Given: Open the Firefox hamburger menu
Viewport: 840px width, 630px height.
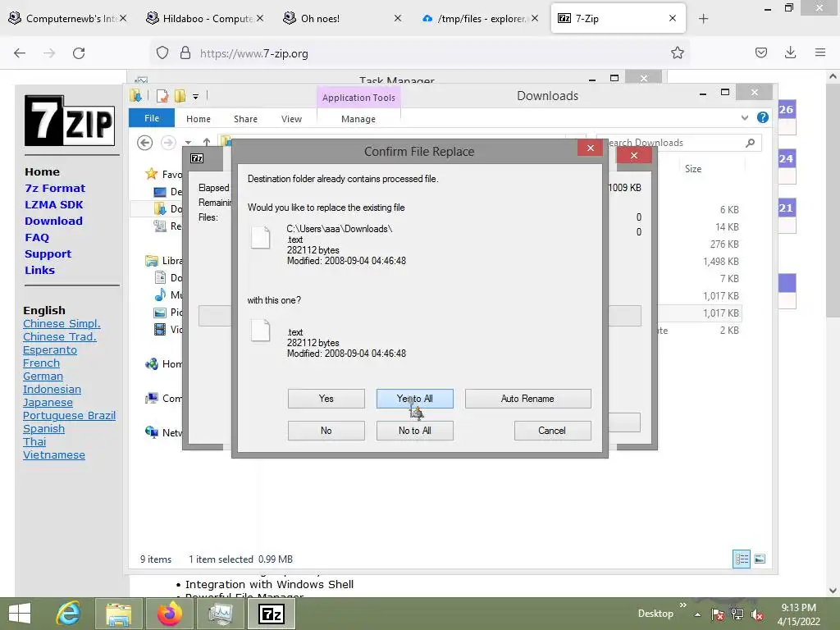Looking at the screenshot, I should pos(820,52).
